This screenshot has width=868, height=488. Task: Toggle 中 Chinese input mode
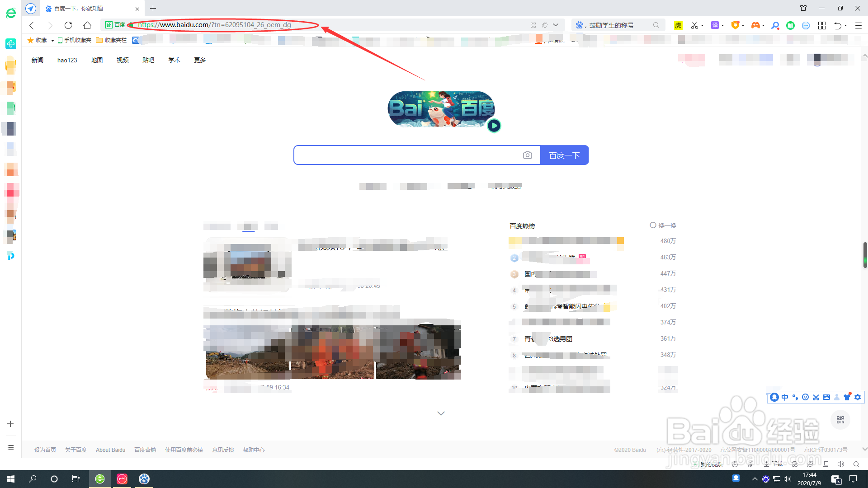[x=785, y=397]
